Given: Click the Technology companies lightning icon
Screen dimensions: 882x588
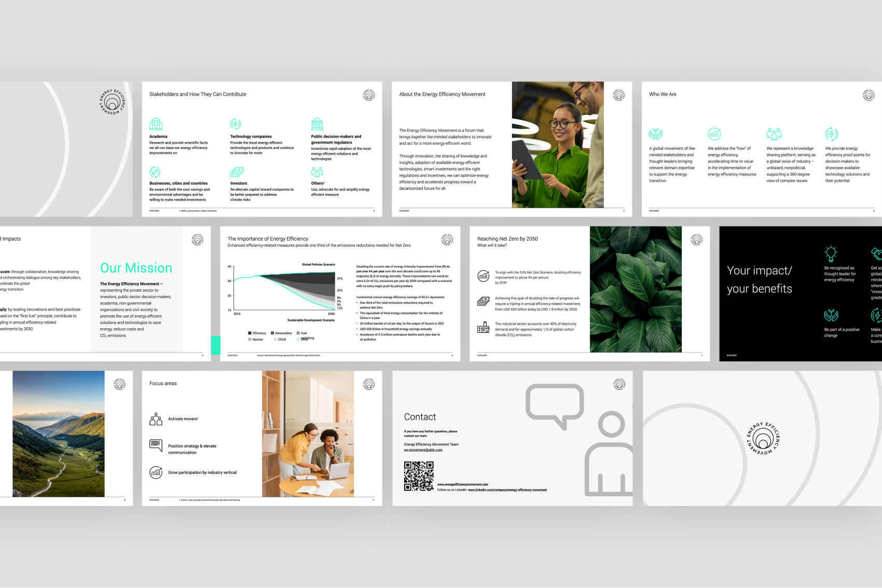Looking at the screenshot, I should (x=236, y=124).
